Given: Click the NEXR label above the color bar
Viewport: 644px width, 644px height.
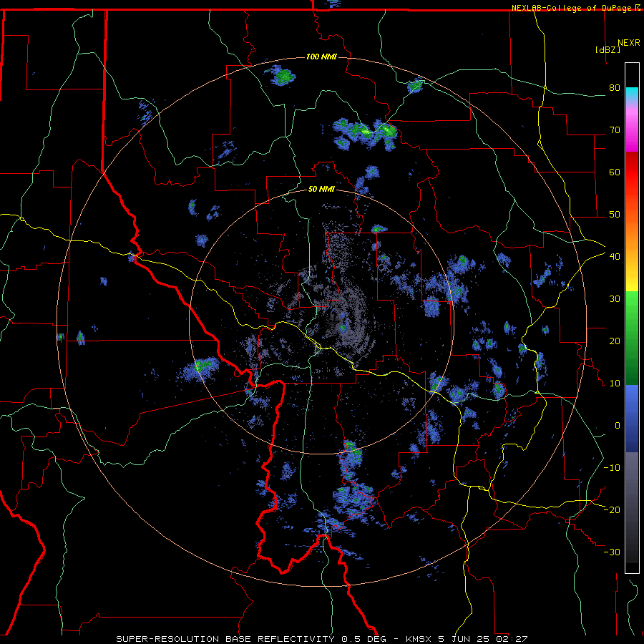Looking at the screenshot, I should (629, 43).
